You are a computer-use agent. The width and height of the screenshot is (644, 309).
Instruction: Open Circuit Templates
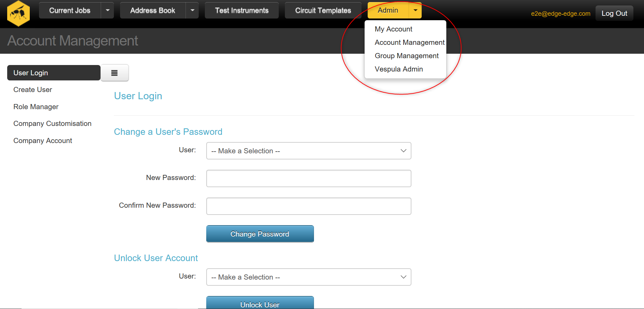click(323, 10)
